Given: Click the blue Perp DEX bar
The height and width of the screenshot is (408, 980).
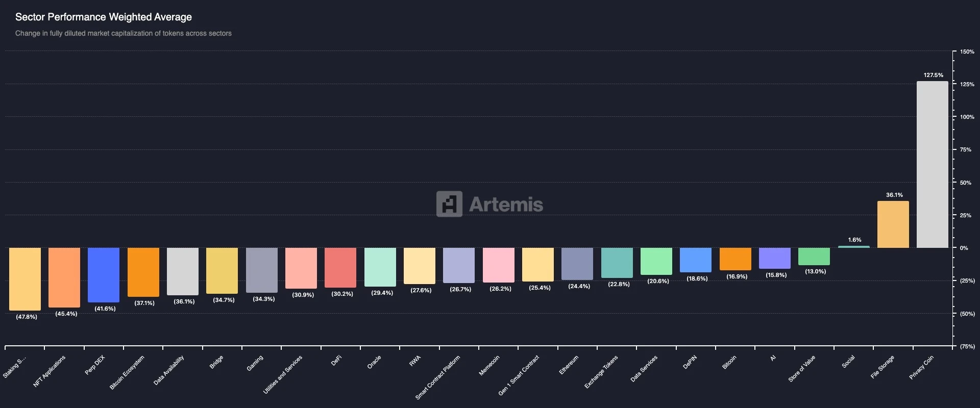Looking at the screenshot, I should pyautogui.click(x=104, y=275).
